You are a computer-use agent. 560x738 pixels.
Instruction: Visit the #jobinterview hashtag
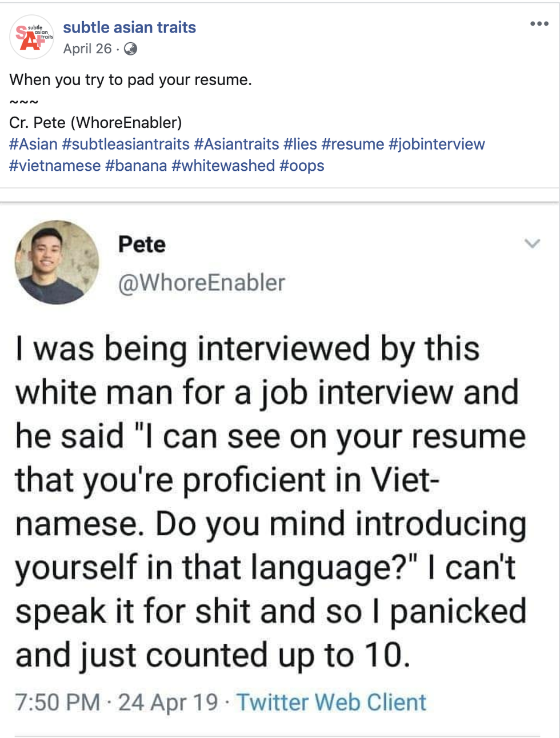pyautogui.click(x=437, y=144)
